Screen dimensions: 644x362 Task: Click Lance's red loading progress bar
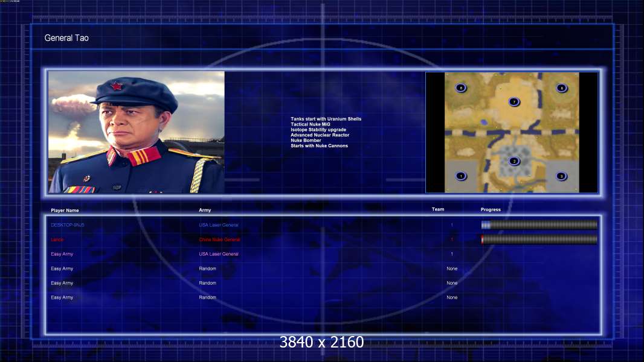(539, 240)
